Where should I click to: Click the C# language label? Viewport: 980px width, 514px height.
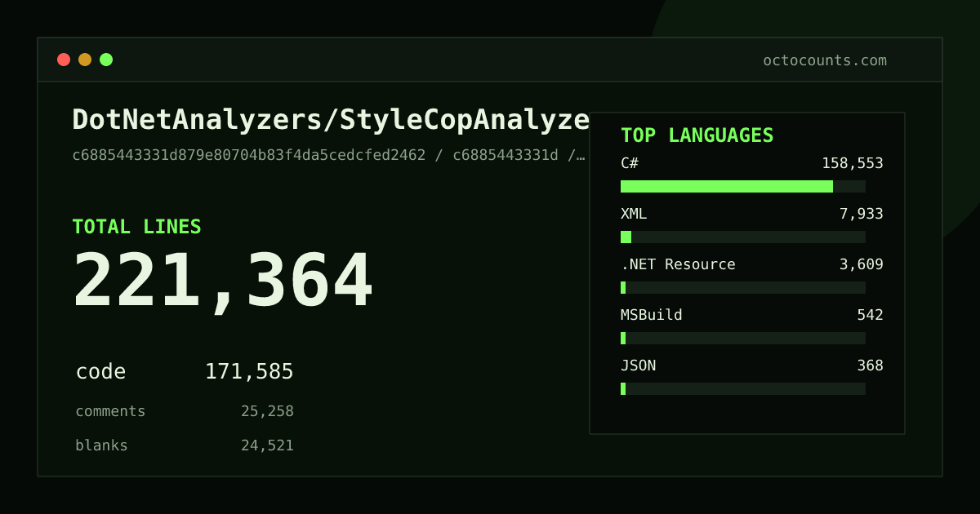tap(630, 163)
